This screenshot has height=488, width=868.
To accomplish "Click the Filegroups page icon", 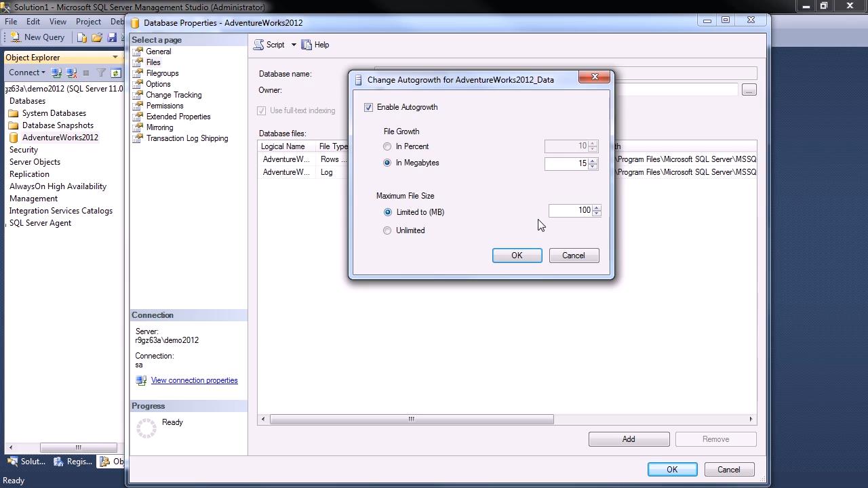I will click(138, 73).
